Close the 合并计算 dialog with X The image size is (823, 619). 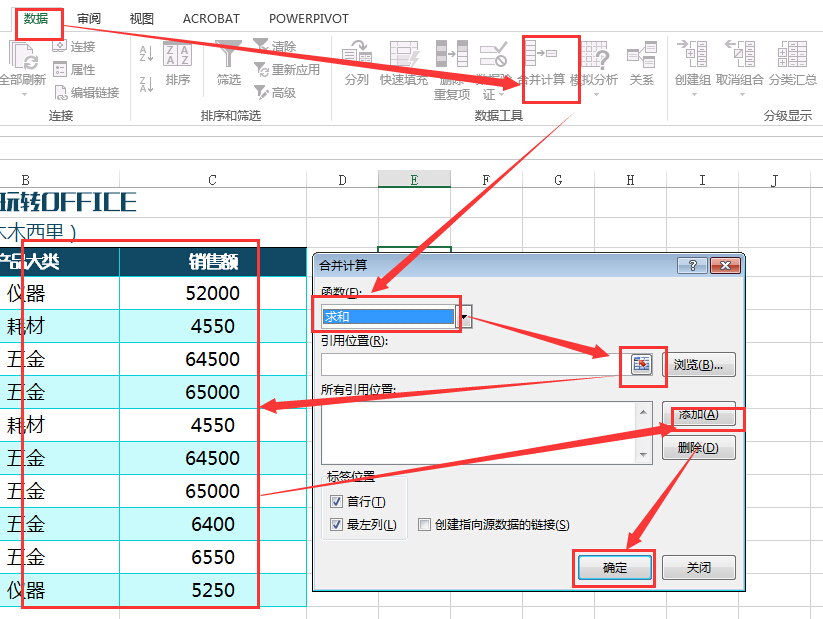[x=725, y=266]
